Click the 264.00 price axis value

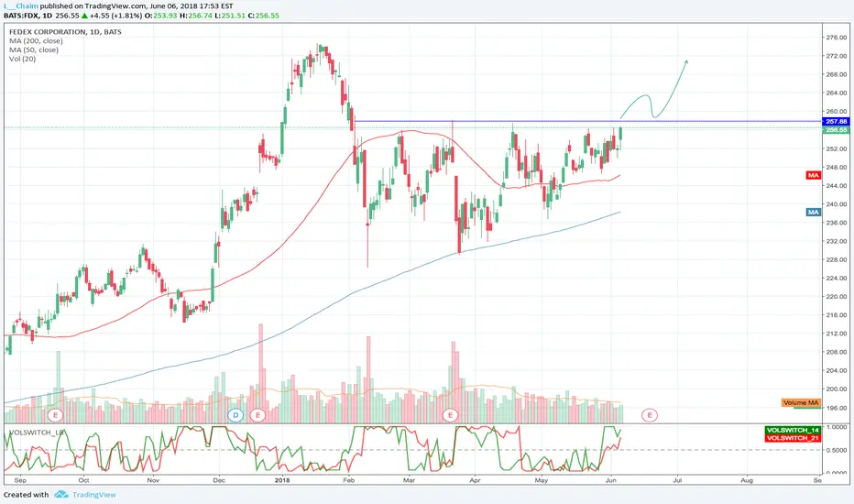pos(836,93)
